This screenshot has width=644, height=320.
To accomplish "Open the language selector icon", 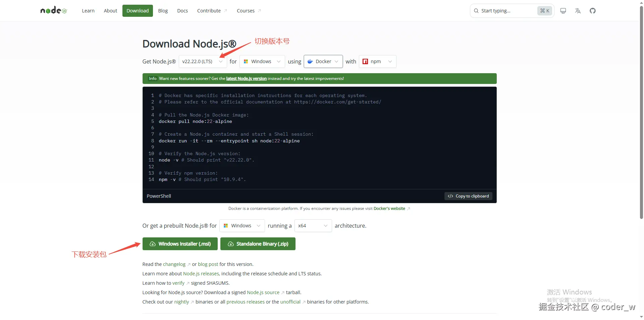I will (578, 11).
